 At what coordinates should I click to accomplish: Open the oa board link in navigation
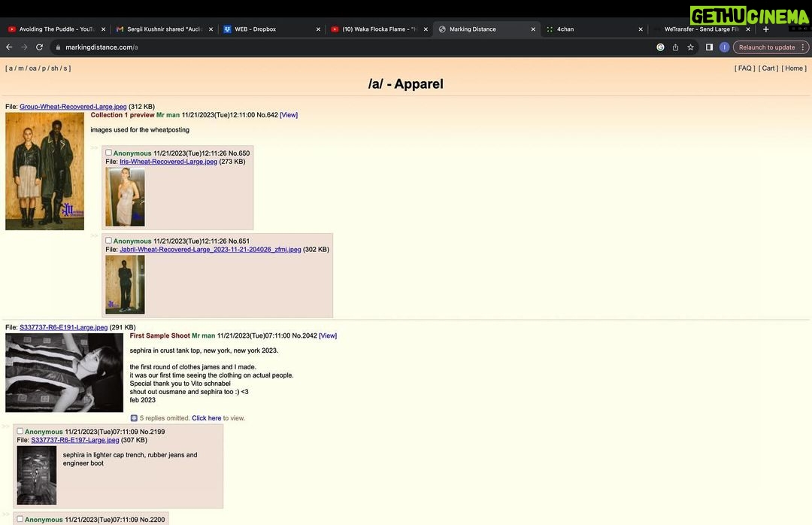click(32, 68)
